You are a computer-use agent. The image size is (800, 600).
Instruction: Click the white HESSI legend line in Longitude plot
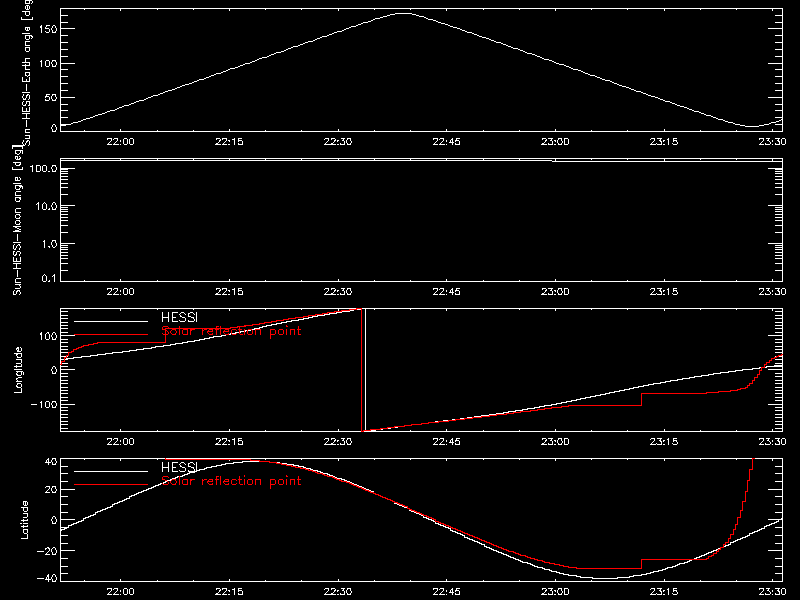point(111,321)
